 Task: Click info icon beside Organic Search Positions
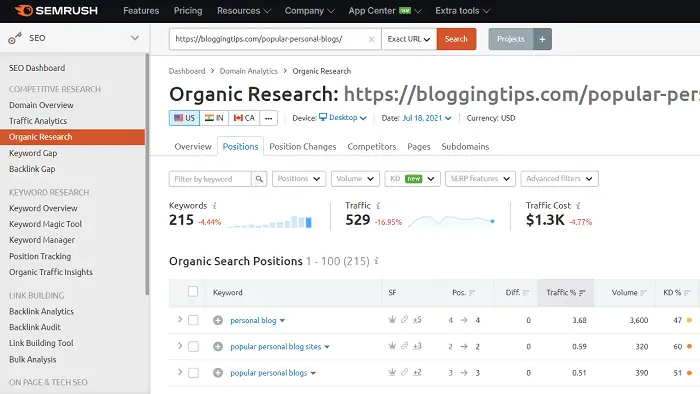376,261
